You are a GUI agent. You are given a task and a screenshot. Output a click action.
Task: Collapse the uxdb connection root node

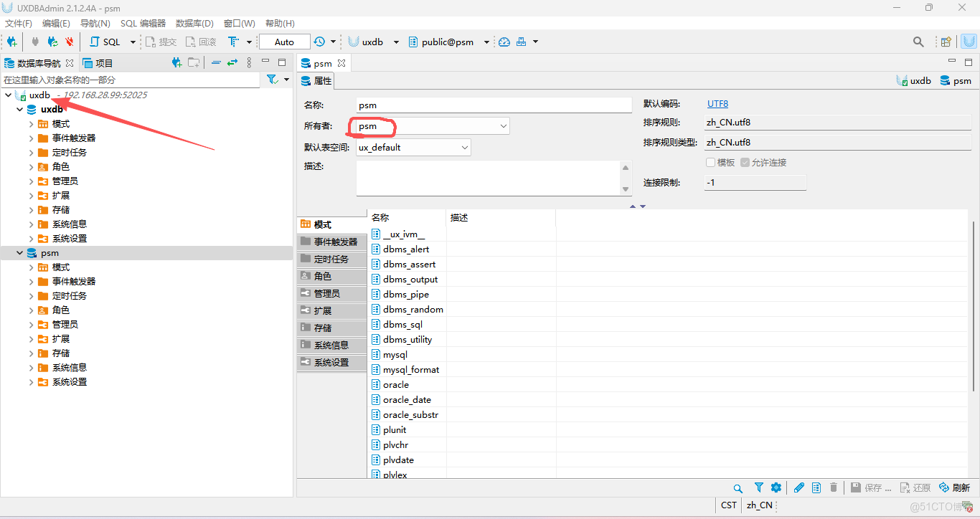[x=8, y=95]
